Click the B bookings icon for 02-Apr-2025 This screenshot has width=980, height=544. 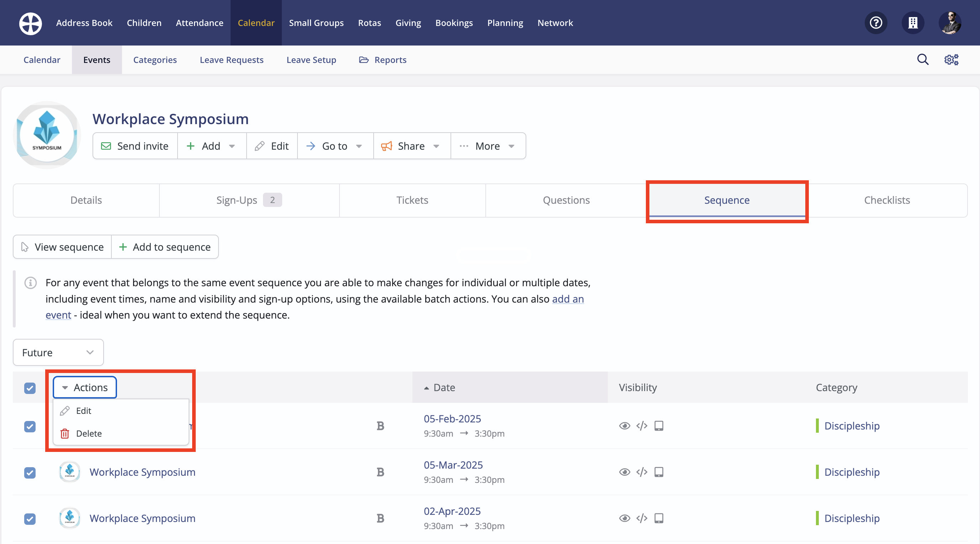pos(380,518)
